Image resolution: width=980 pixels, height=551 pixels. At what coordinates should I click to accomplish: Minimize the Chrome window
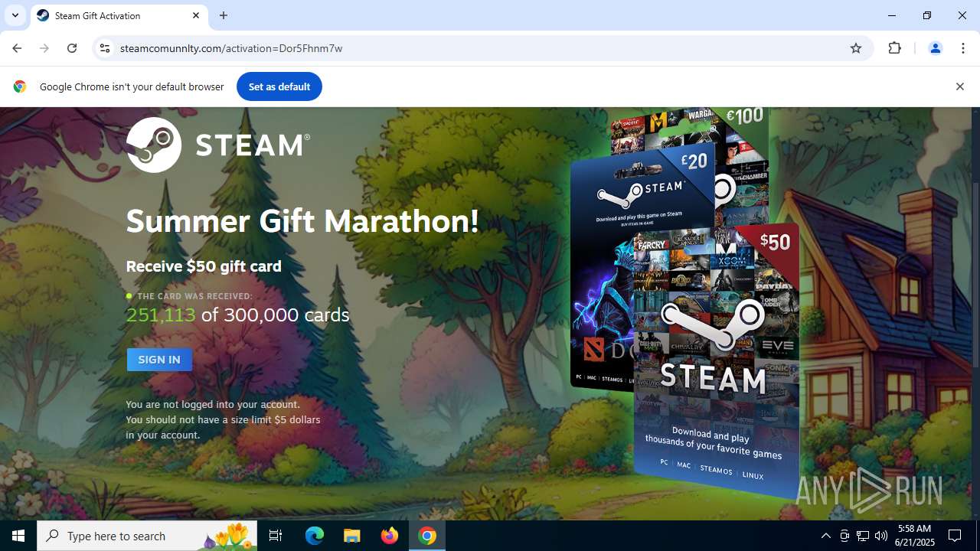(x=892, y=15)
